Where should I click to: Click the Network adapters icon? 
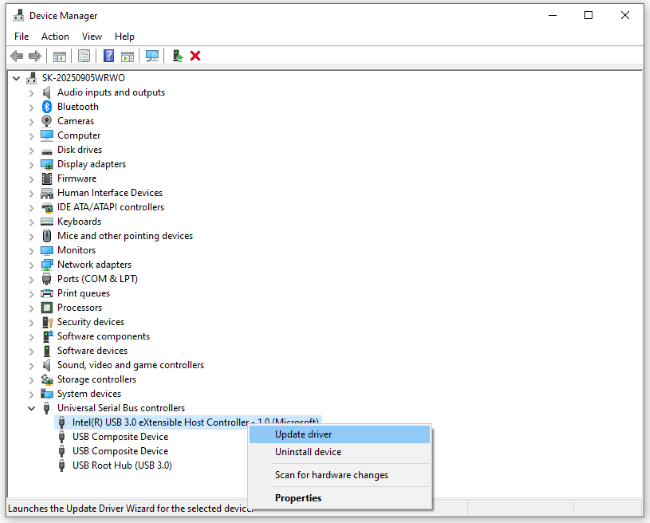[x=47, y=265]
